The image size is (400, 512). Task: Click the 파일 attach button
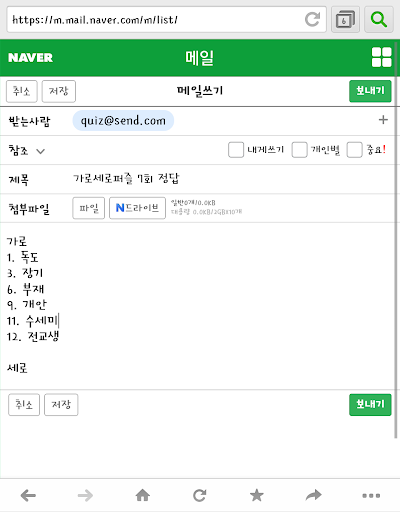coord(89,208)
